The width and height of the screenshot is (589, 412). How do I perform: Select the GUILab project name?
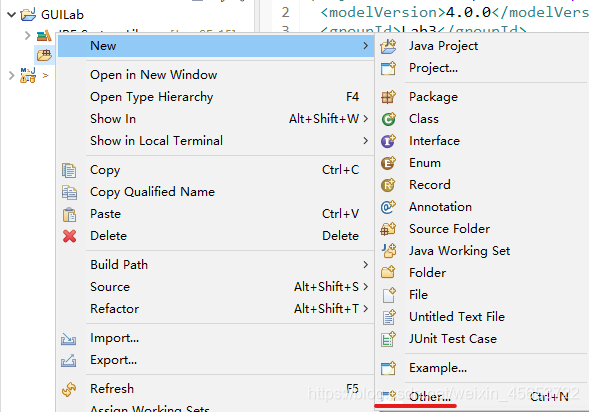62,15
